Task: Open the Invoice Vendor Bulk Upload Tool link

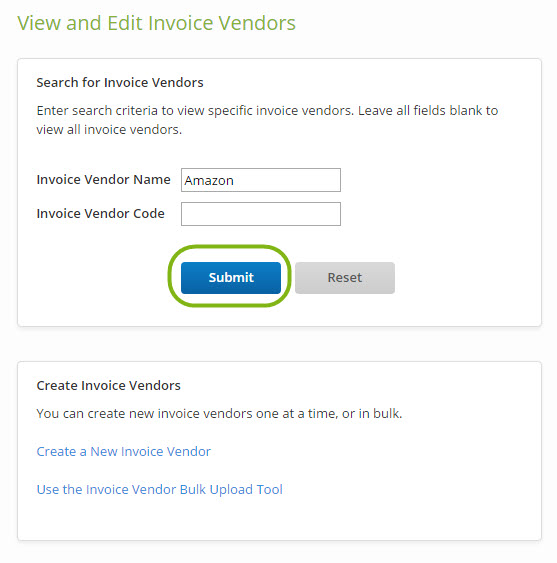Action: click(159, 489)
